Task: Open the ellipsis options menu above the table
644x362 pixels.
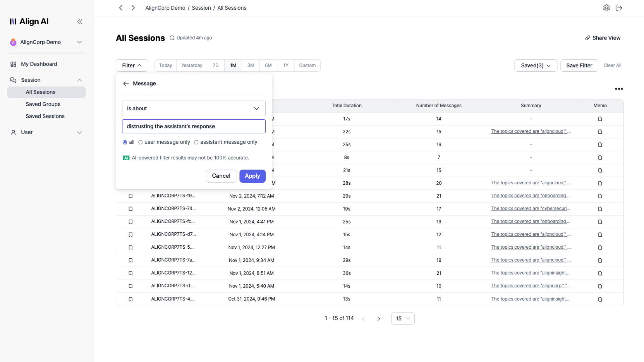Action: [x=619, y=89]
